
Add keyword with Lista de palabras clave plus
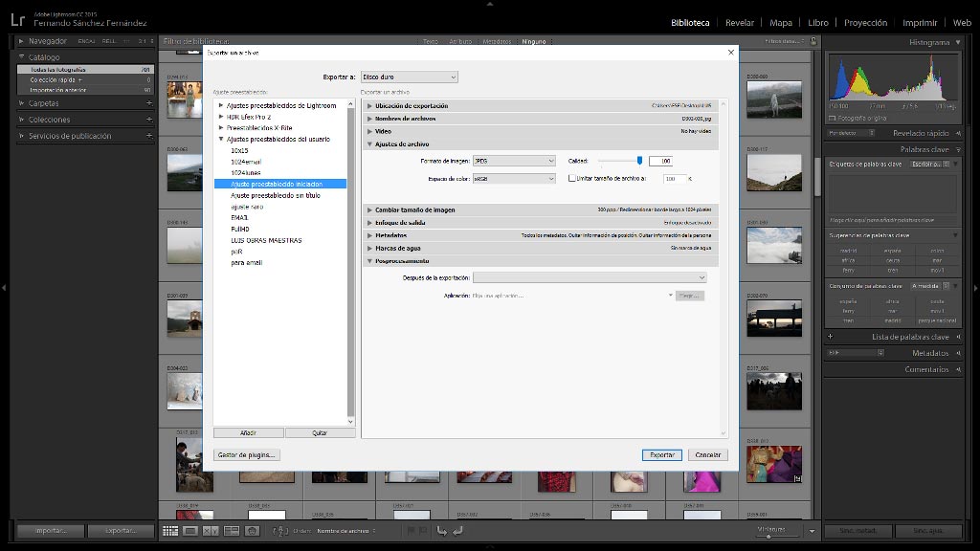click(x=830, y=337)
